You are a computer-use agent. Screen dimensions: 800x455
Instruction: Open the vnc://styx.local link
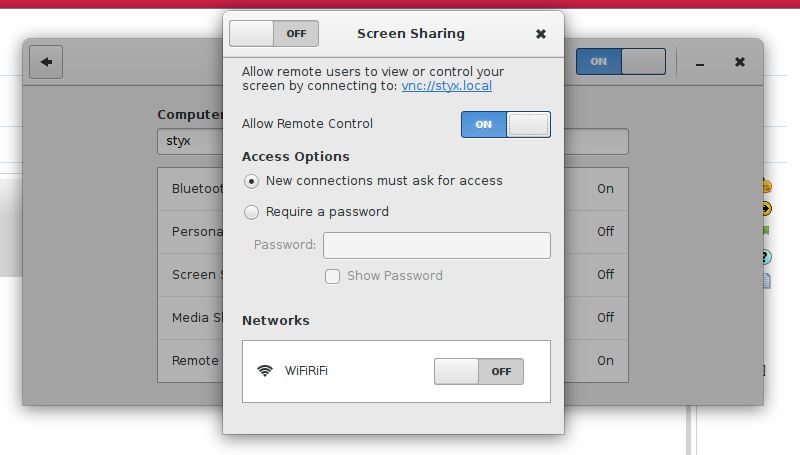point(446,86)
